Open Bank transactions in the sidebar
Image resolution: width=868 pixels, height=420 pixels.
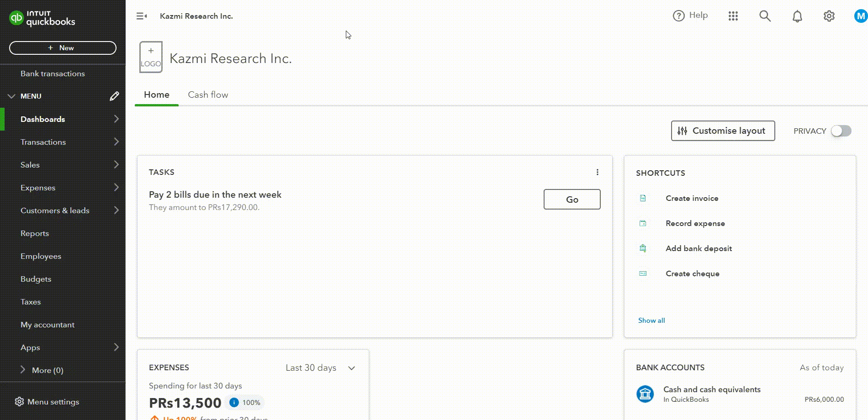tap(53, 73)
